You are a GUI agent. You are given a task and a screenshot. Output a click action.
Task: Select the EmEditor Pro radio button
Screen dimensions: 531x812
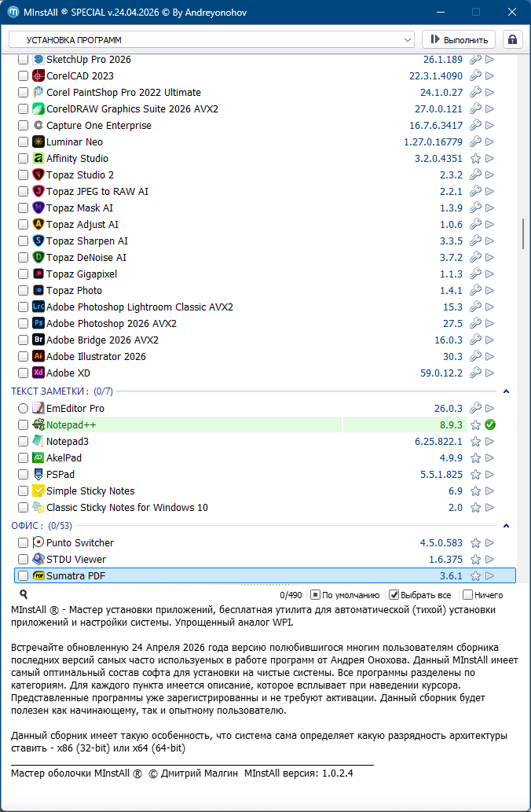point(23,409)
